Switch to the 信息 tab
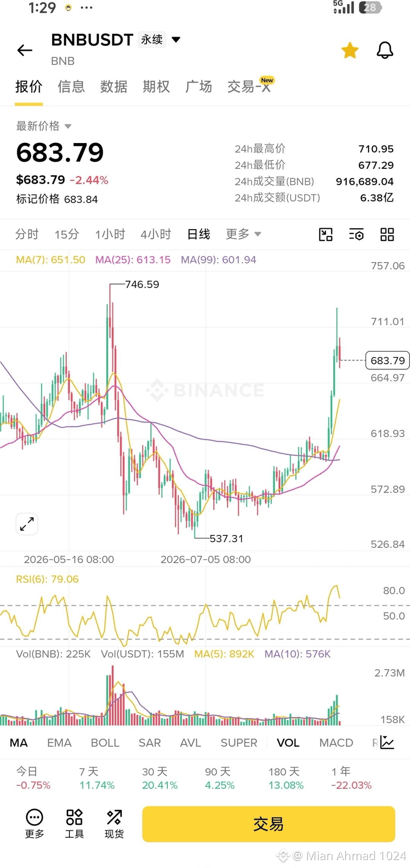410x868 pixels. click(71, 87)
